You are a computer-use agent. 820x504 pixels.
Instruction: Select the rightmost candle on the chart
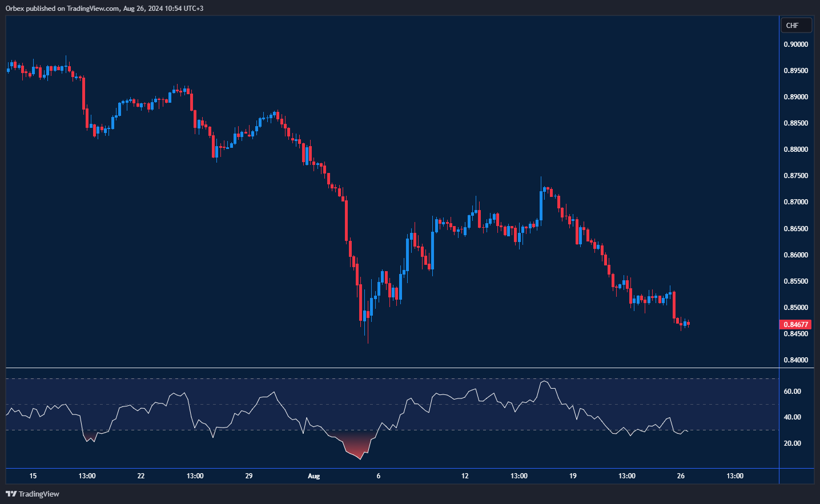pos(688,324)
